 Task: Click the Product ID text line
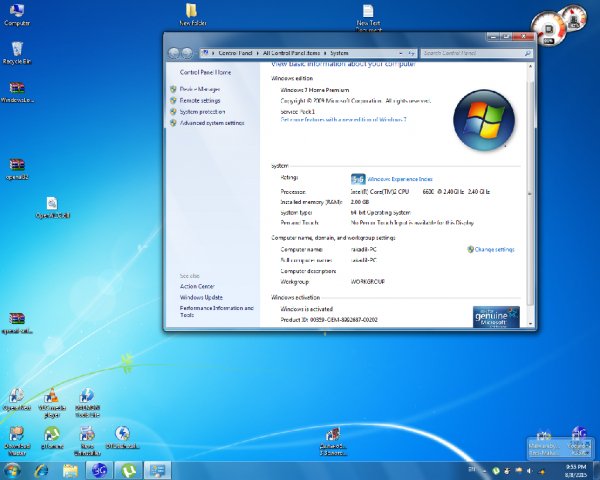tap(329, 320)
